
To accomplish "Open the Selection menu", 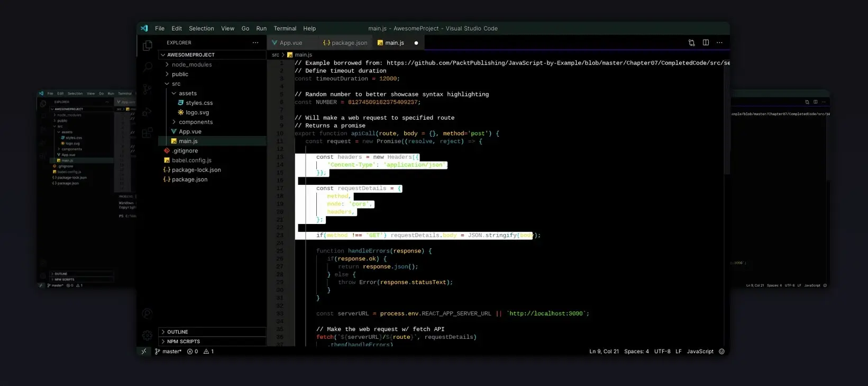I will point(202,29).
